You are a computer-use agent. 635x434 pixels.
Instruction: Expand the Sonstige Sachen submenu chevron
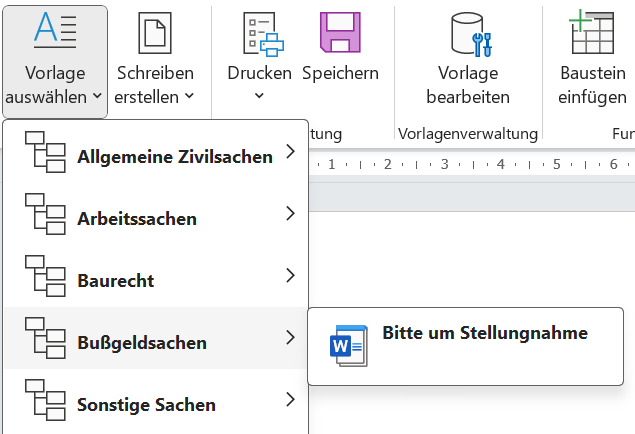290,400
